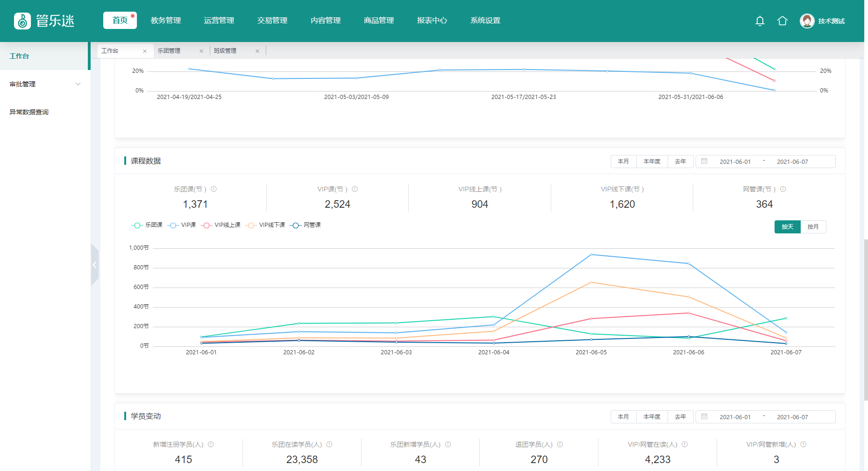This screenshot has height=471, width=868.
Task: Click info icon beside 网管课(节)
Action: point(783,189)
